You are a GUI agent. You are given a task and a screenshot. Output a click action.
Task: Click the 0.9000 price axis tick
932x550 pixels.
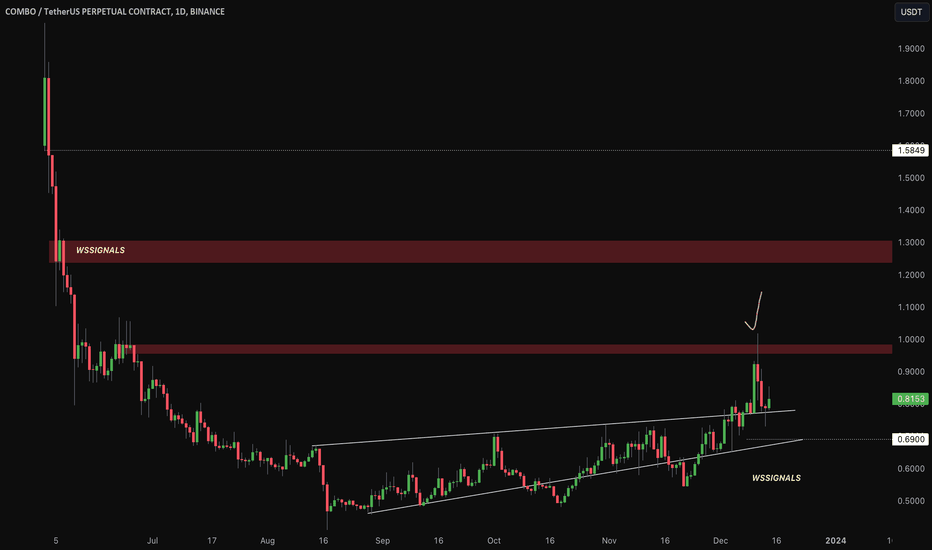pos(911,372)
